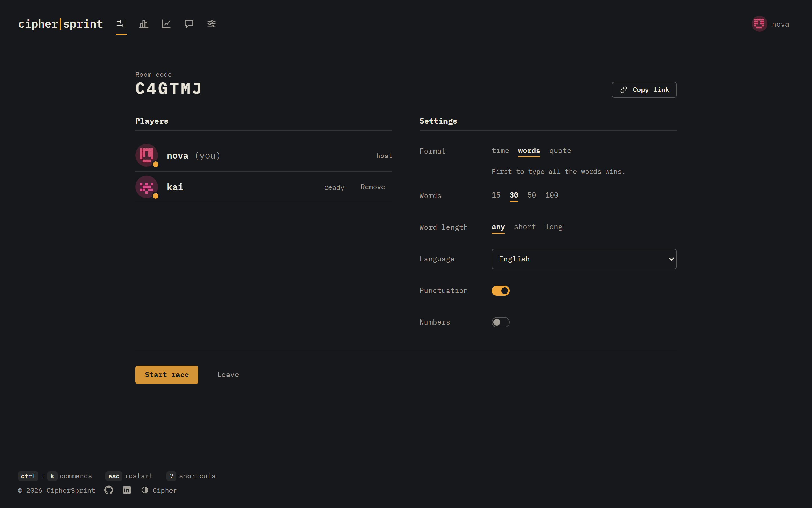Click the GitHub icon in the footer
Screen dimensions: 812x508
(x=109, y=490)
